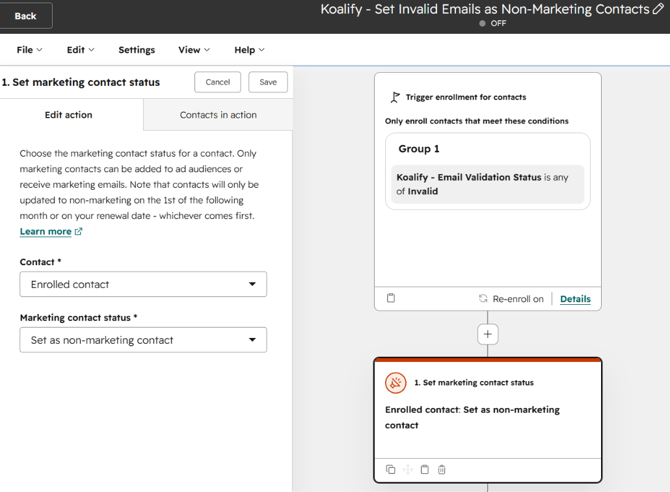The width and height of the screenshot is (670, 492).
Task: Switch to the Edit action tab
Action: point(69,115)
